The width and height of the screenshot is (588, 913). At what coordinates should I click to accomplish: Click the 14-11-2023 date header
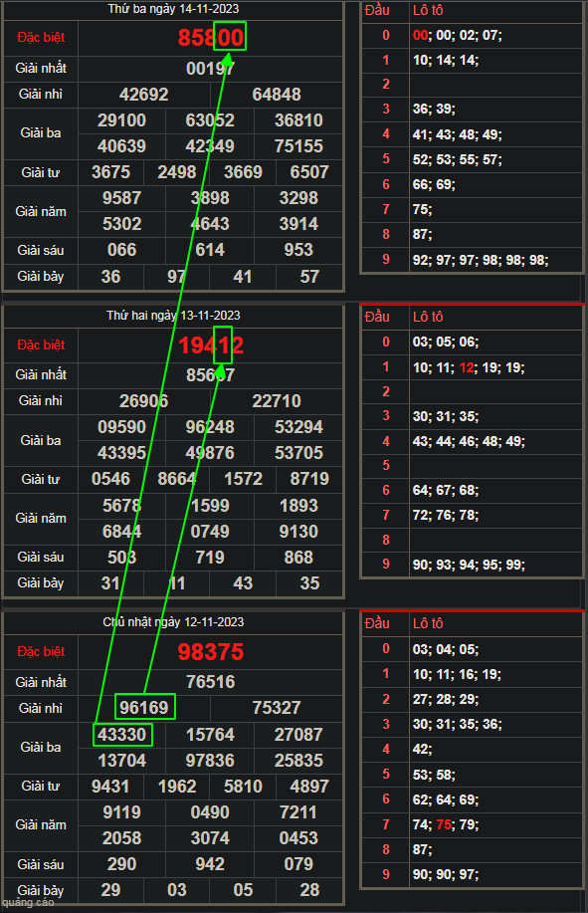click(x=173, y=9)
